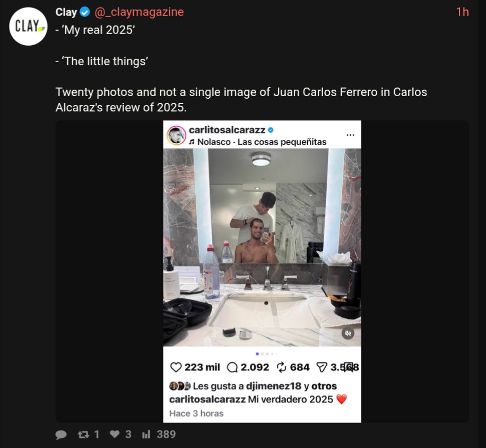Click Clay's blue verified badge
This screenshot has height=448, width=486.
(84, 12)
